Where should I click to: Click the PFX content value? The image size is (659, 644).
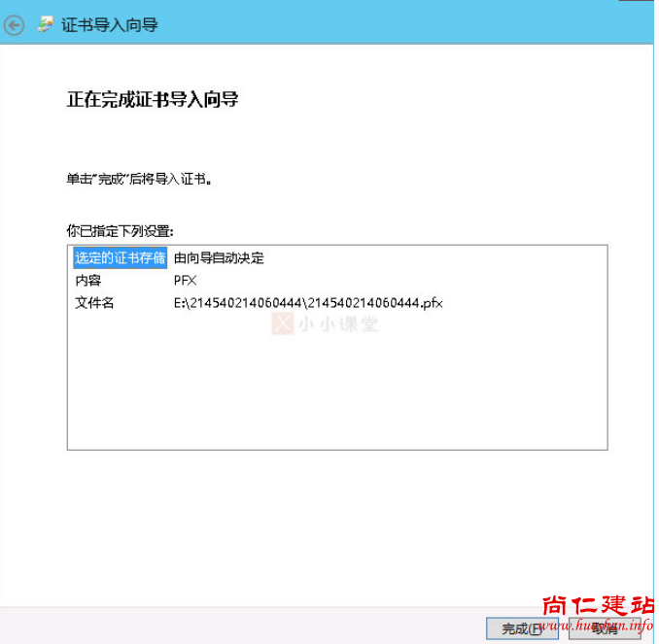click(185, 280)
